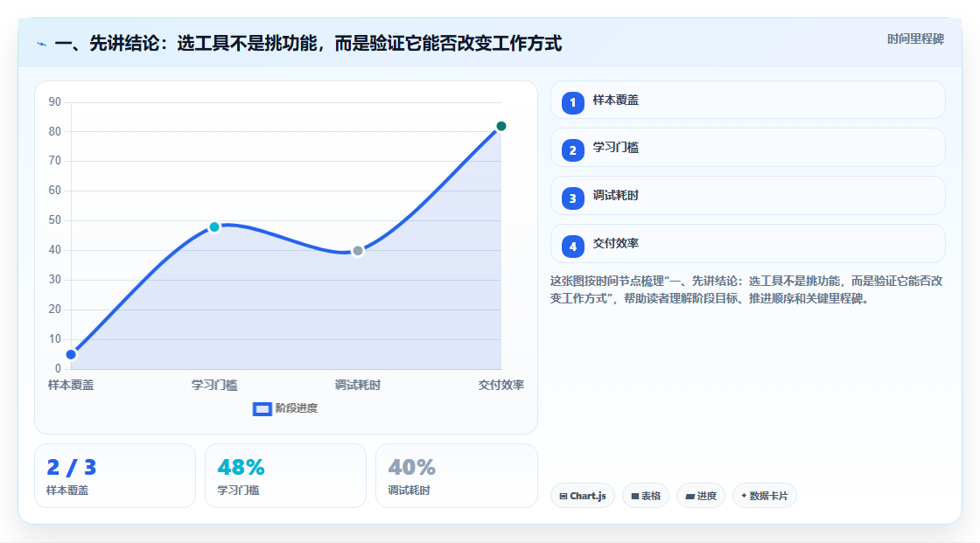
Task: Select the 调试耗时 gray data point
Action: (x=358, y=251)
